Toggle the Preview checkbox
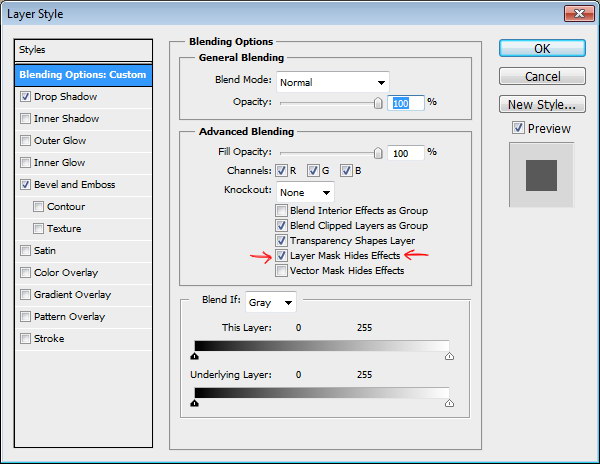This screenshot has width=600, height=464. (x=518, y=128)
